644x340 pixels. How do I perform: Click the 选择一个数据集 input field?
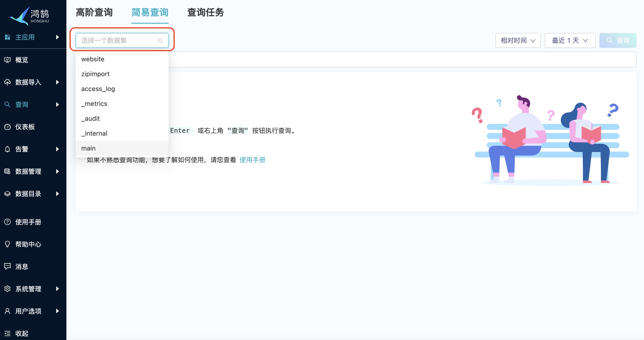coord(122,40)
